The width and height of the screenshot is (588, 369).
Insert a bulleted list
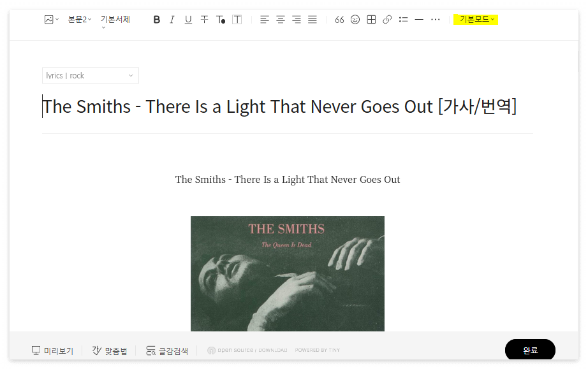[x=404, y=20]
